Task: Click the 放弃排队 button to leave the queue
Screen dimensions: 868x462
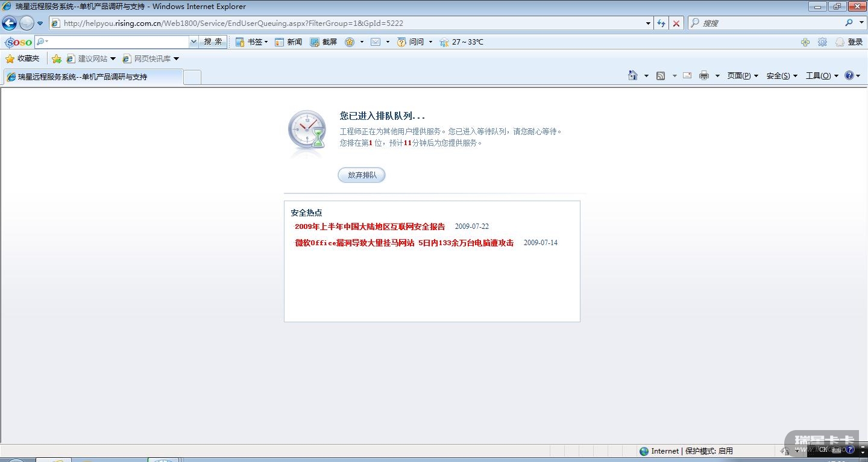Action: (x=362, y=175)
